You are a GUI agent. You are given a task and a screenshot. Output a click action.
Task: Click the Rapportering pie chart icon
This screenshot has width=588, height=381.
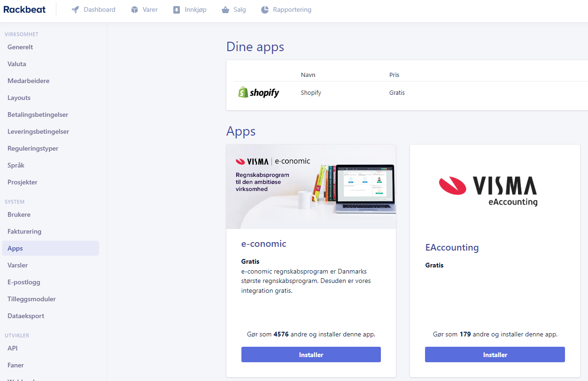[x=265, y=9]
